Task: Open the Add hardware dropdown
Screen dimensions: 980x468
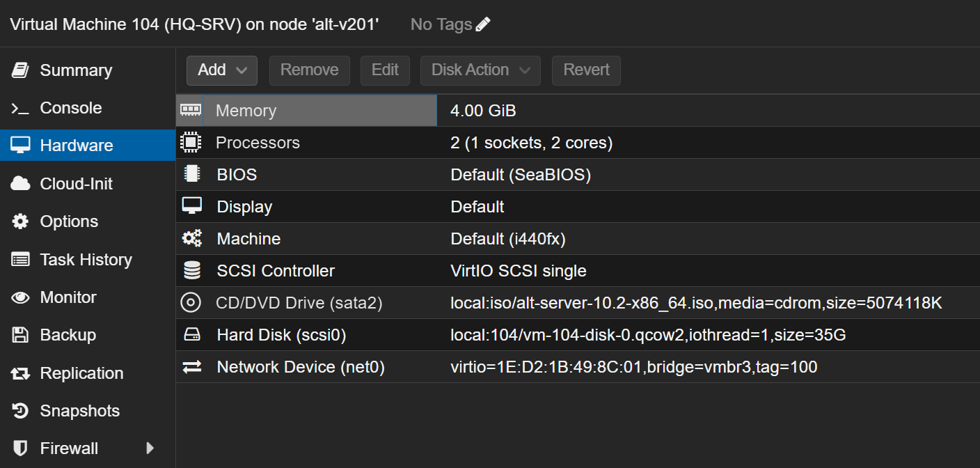Action: 221,70
